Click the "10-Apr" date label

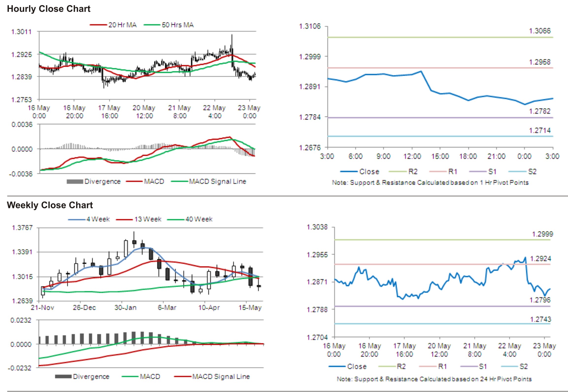tap(209, 307)
